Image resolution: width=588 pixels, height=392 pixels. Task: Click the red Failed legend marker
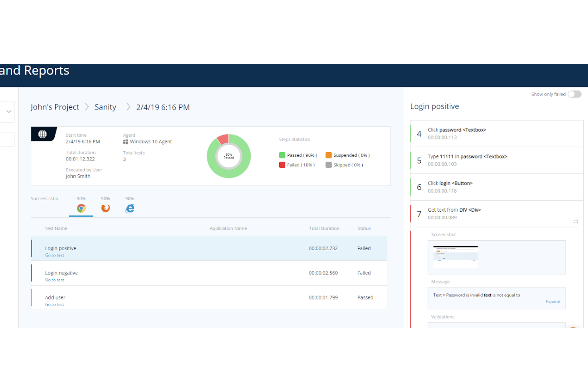282,165
